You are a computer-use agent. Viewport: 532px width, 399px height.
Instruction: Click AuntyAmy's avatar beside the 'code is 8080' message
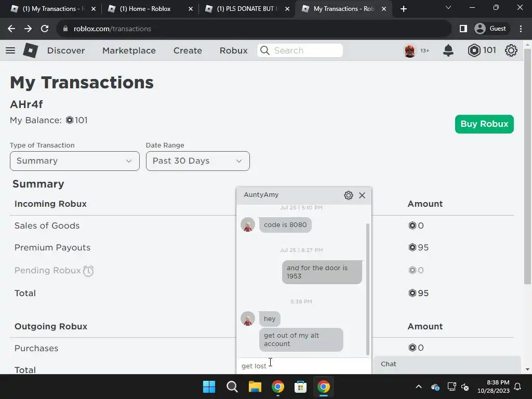[x=248, y=224]
